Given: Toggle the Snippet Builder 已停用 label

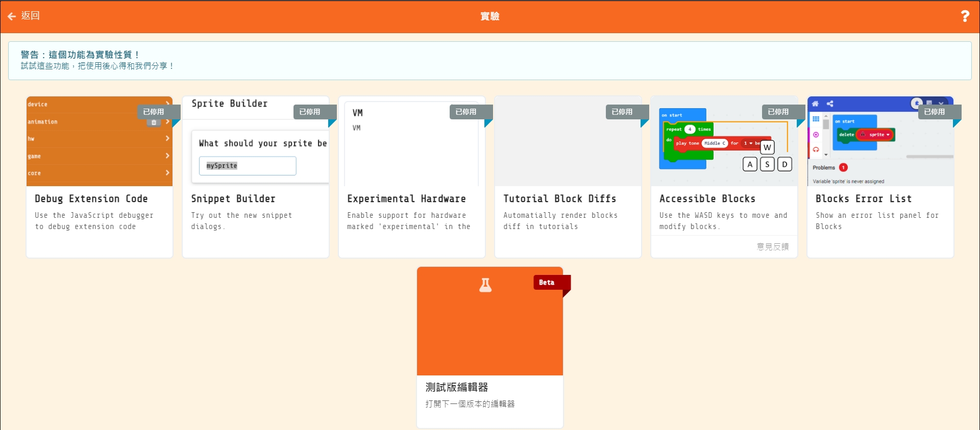Looking at the screenshot, I should point(310,112).
